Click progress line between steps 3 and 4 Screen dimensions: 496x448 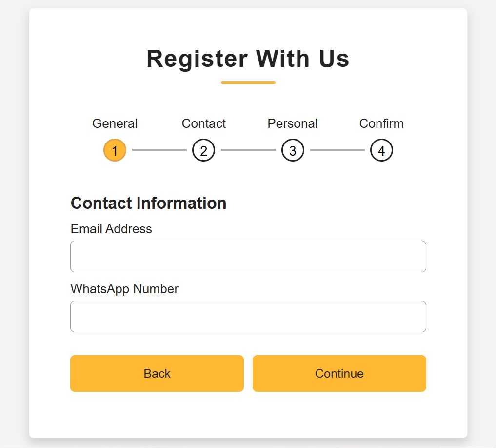337,150
